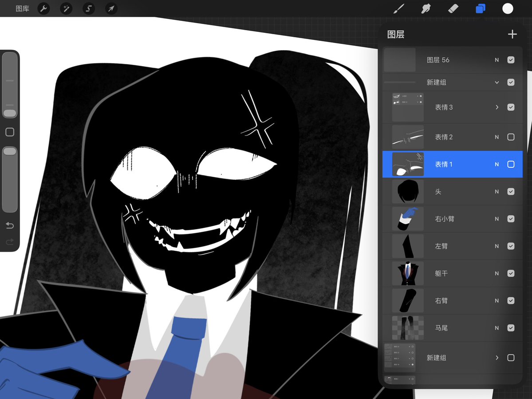Open the white color picker circle
Viewport: 532px width, 399px height.
click(x=508, y=8)
